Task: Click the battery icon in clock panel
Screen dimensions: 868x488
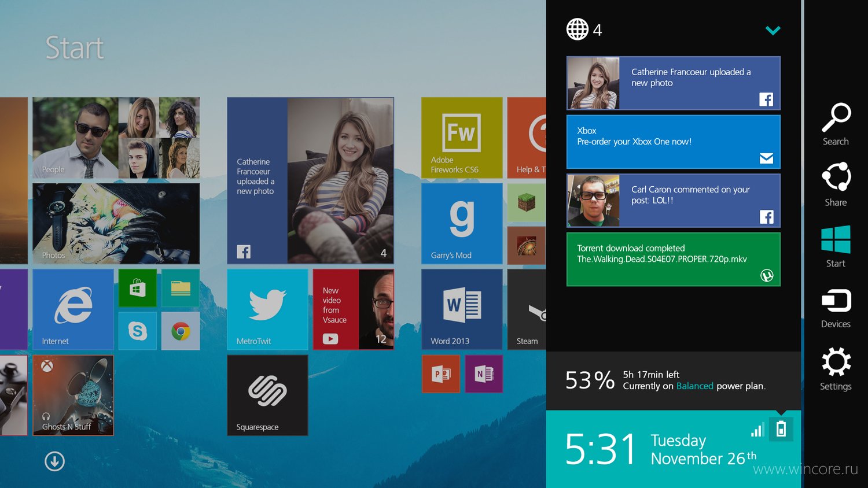Action: pyautogui.click(x=781, y=429)
